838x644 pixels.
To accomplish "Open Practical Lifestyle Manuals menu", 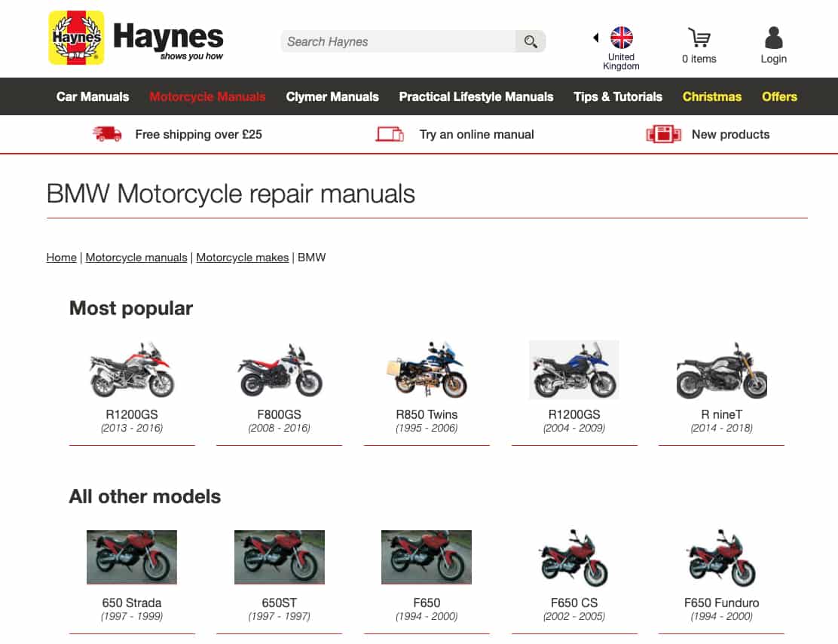I will (x=476, y=96).
